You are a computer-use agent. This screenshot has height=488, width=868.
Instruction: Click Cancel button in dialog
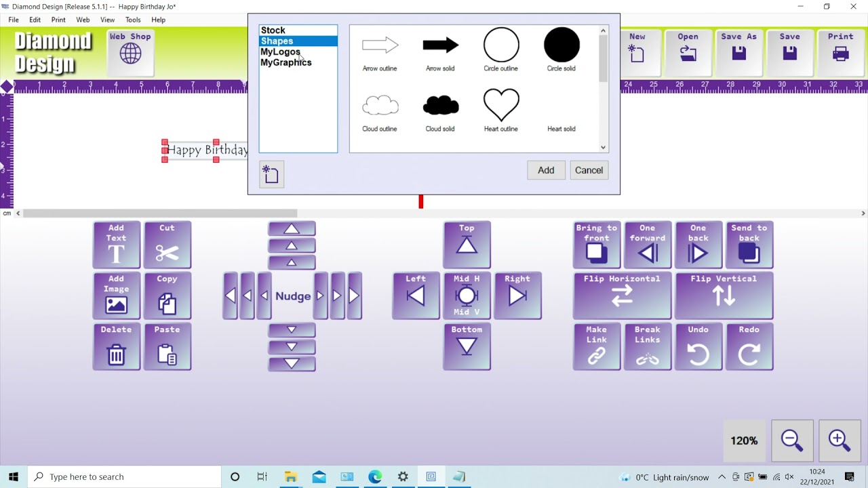(x=589, y=170)
